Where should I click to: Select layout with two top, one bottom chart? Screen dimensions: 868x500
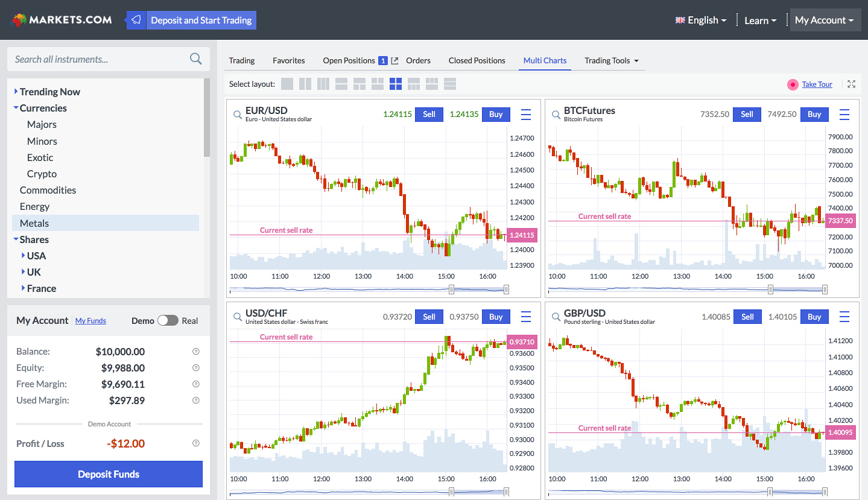[x=378, y=84]
